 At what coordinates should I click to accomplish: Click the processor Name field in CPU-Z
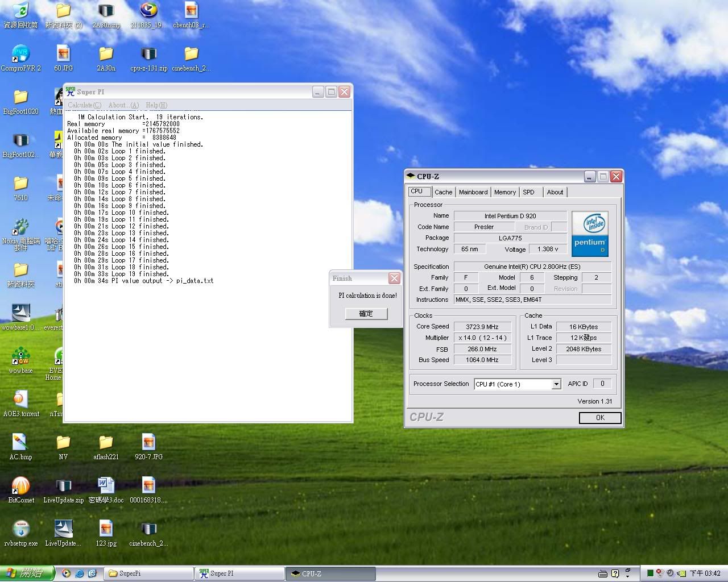[x=510, y=216]
